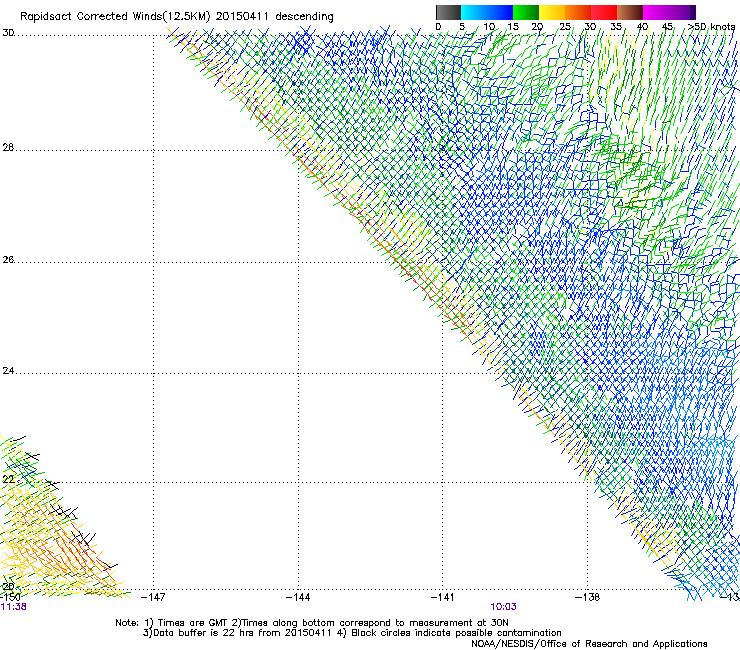Click the '20150411 descending' title text
The height and width of the screenshot is (650, 740).
pos(275,17)
